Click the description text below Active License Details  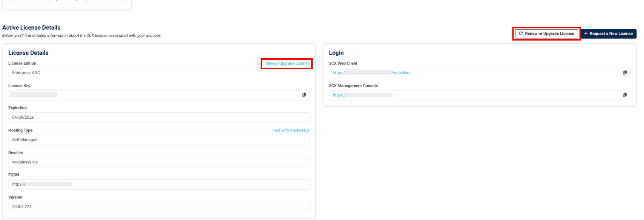[x=82, y=36]
